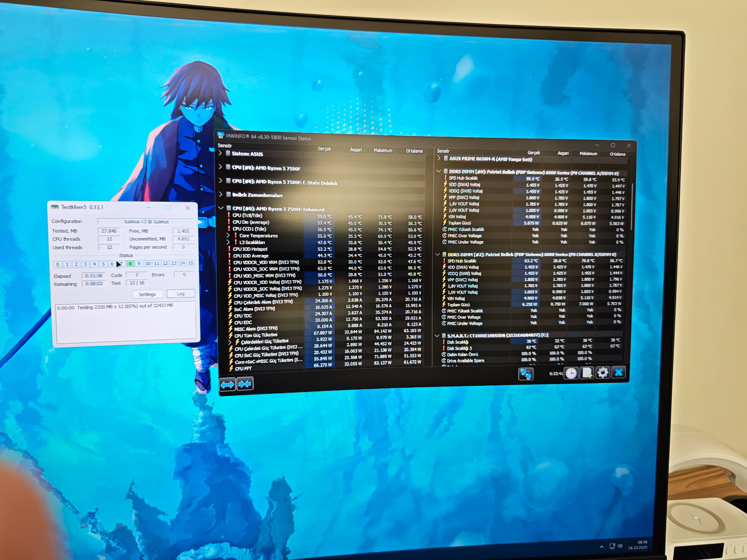Minimize the TestMem5 window
The image size is (747, 560).
(x=149, y=208)
